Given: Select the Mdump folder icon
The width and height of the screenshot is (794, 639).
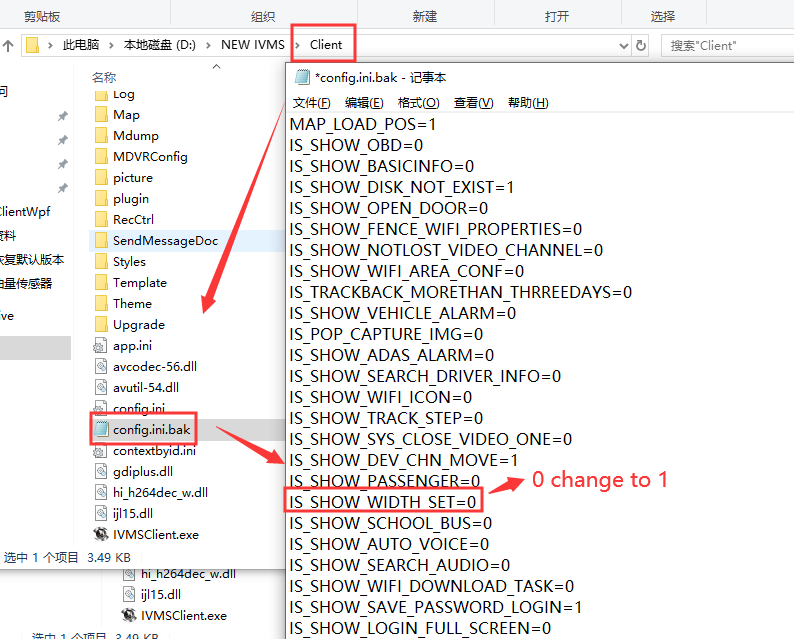Looking at the screenshot, I should click(x=101, y=135).
